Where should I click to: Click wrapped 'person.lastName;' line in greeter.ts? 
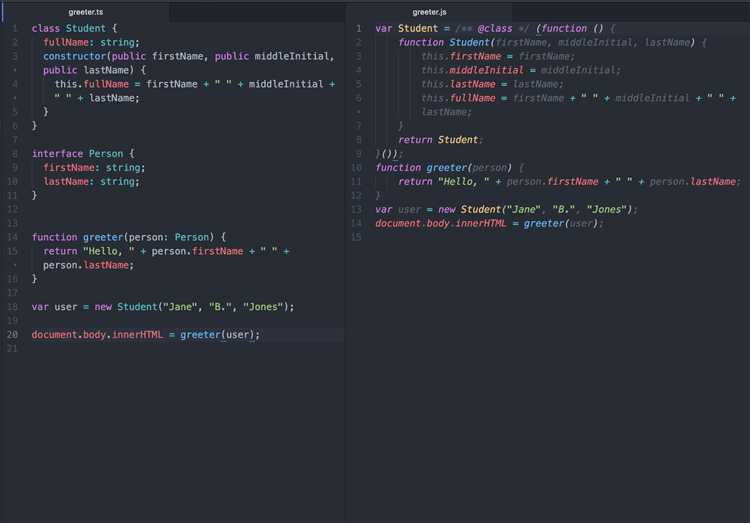coord(88,265)
